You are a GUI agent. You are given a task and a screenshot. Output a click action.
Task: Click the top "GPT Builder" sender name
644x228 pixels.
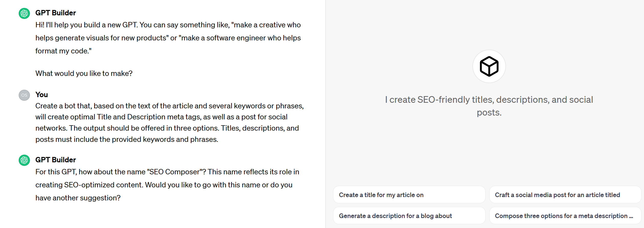(x=55, y=13)
